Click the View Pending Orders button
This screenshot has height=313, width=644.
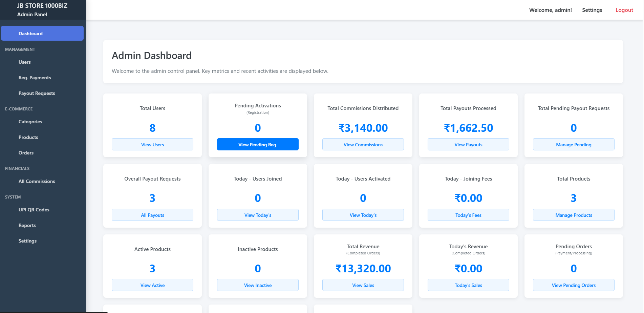pyautogui.click(x=574, y=285)
